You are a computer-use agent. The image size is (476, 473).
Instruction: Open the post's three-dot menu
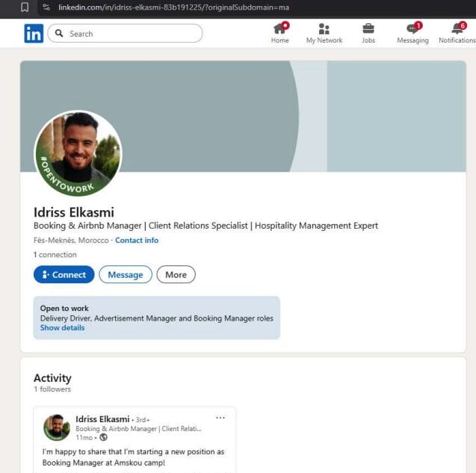[x=220, y=418]
